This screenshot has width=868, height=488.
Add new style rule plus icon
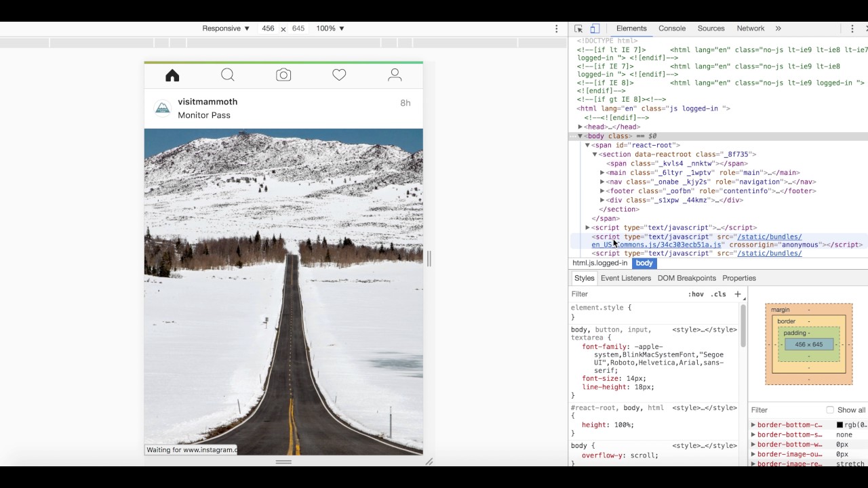(738, 294)
